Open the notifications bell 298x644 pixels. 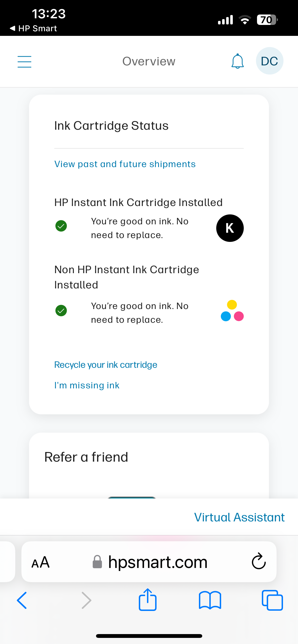pos(237,61)
